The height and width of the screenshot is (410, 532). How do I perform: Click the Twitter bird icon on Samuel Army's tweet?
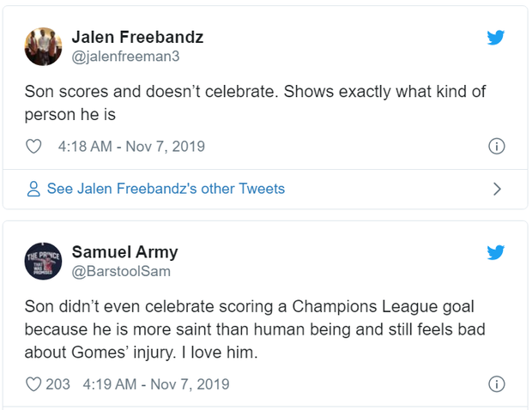[496, 253]
